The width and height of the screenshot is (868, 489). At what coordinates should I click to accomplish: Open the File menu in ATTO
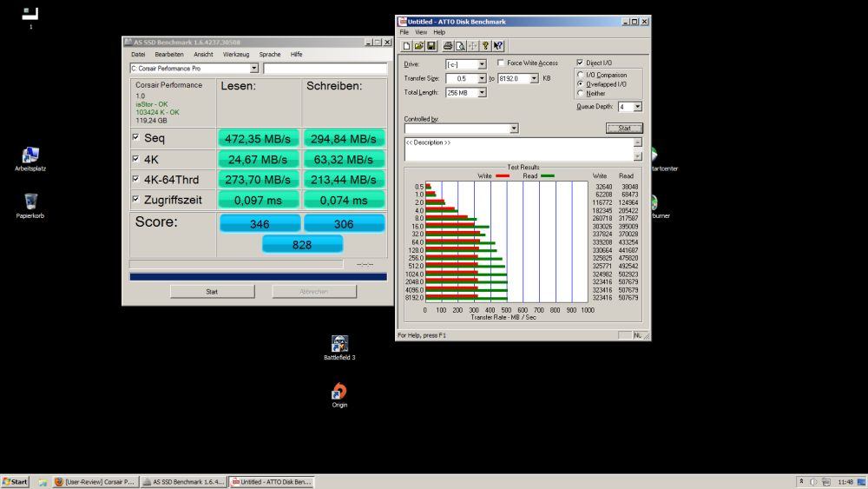coord(404,32)
